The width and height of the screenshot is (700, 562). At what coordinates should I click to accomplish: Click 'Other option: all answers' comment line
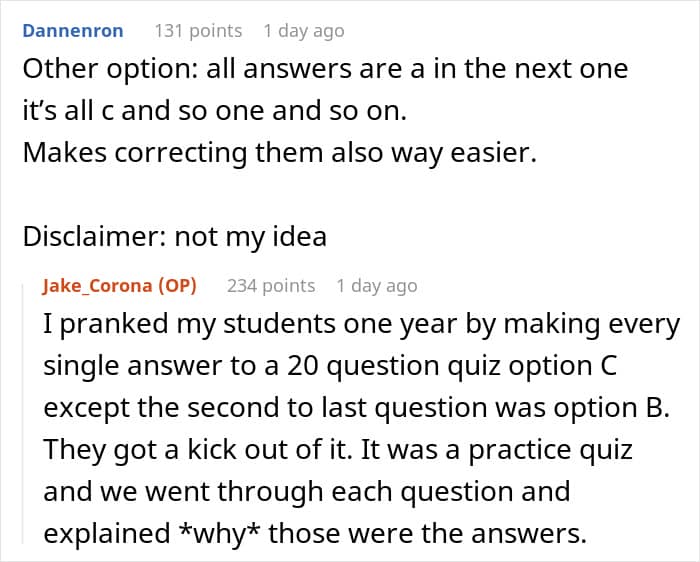click(x=325, y=69)
